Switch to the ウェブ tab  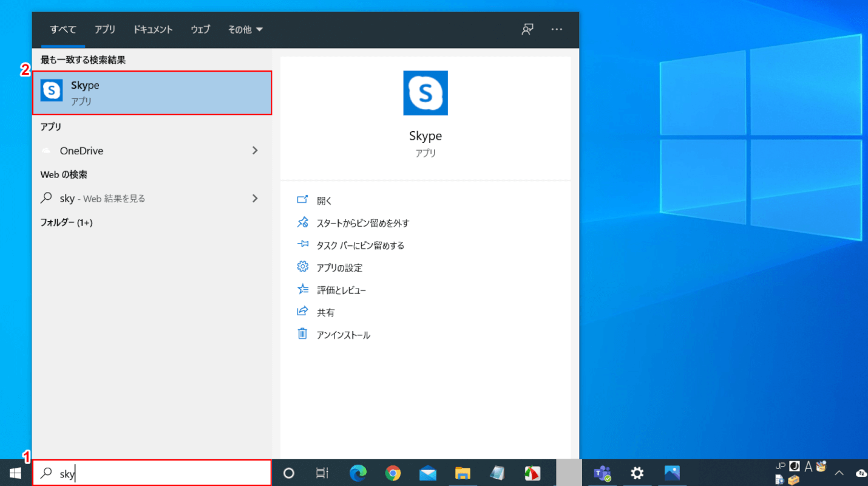(x=200, y=29)
